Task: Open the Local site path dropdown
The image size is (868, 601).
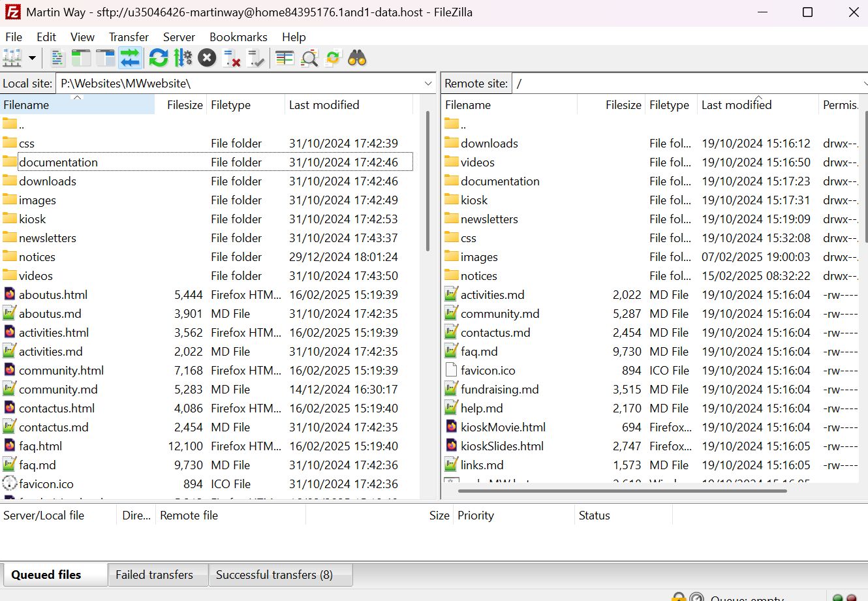Action: (428, 84)
